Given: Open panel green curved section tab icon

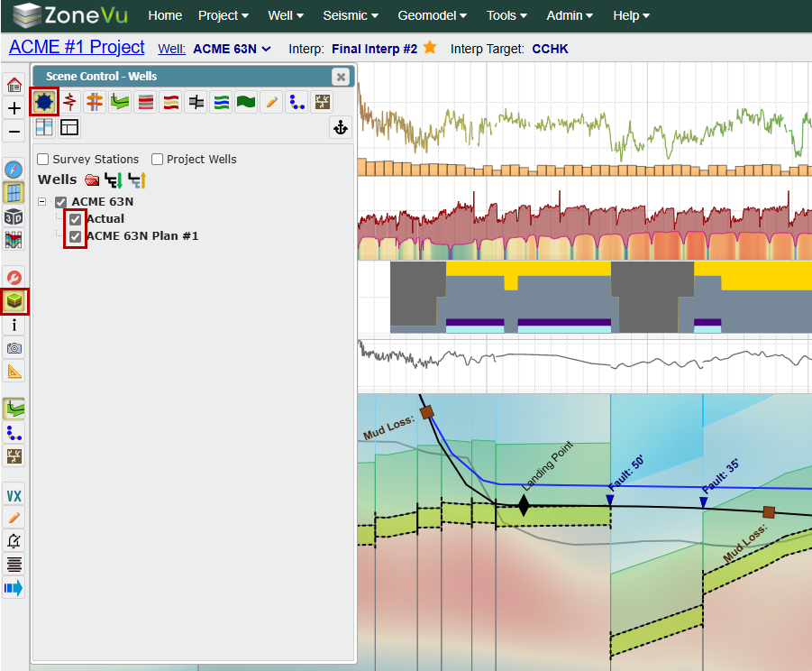Looking at the screenshot, I should click(x=120, y=102).
